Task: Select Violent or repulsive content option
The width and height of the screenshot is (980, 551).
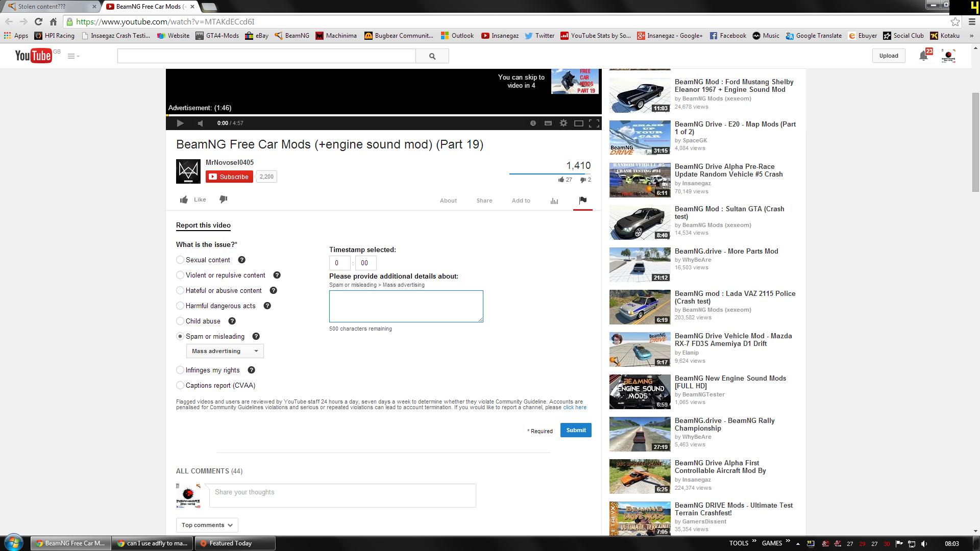Action: (x=180, y=275)
